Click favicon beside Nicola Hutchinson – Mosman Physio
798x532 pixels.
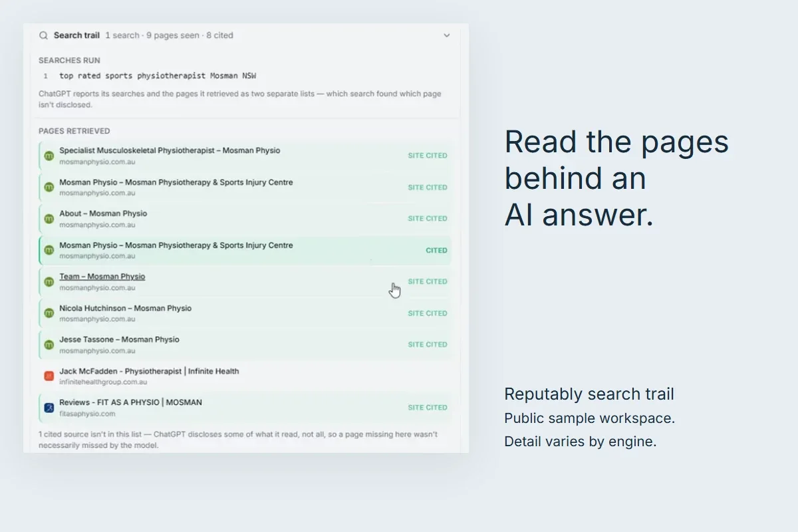click(49, 313)
